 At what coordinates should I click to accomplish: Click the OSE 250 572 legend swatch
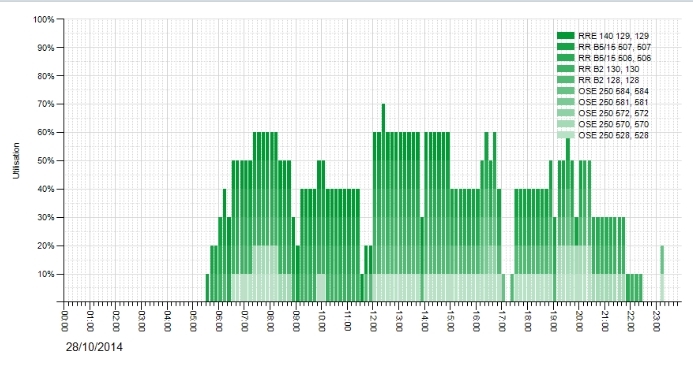point(565,113)
